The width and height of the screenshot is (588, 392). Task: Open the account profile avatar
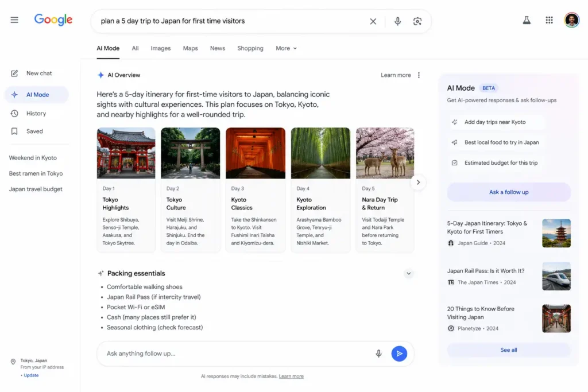[x=571, y=20]
